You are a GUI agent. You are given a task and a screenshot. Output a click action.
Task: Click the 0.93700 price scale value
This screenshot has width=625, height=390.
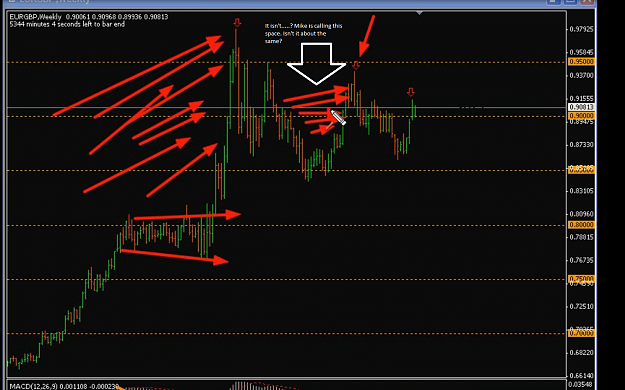point(582,75)
